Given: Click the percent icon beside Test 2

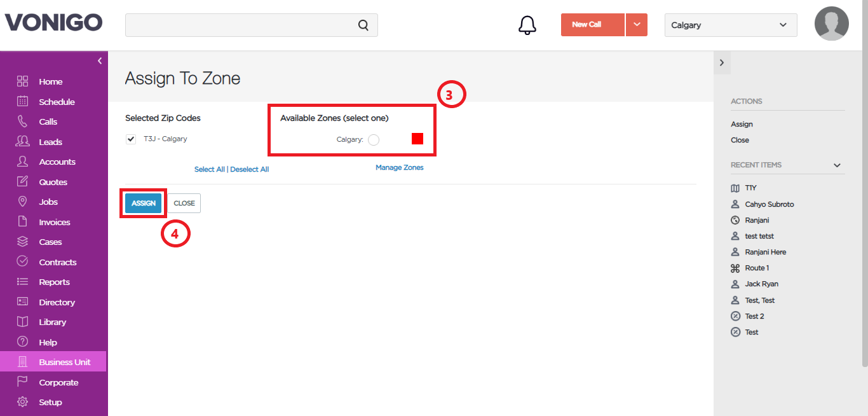Looking at the screenshot, I should click(x=736, y=316).
